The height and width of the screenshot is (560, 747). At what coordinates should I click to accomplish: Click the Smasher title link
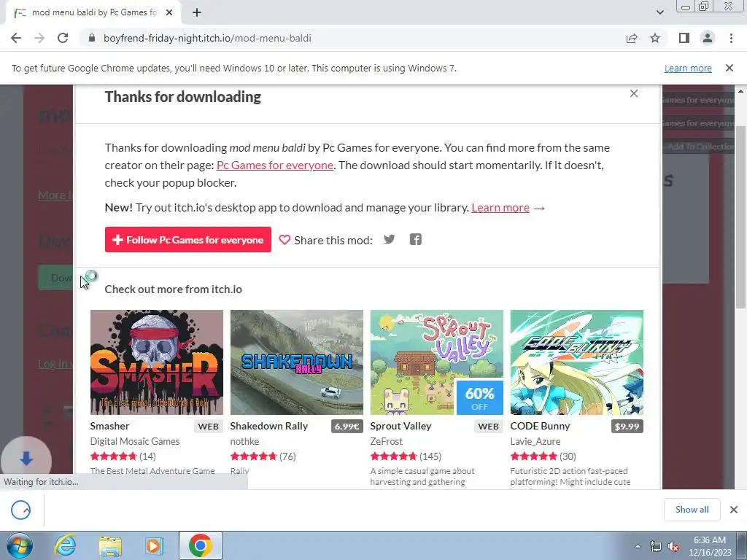click(109, 426)
